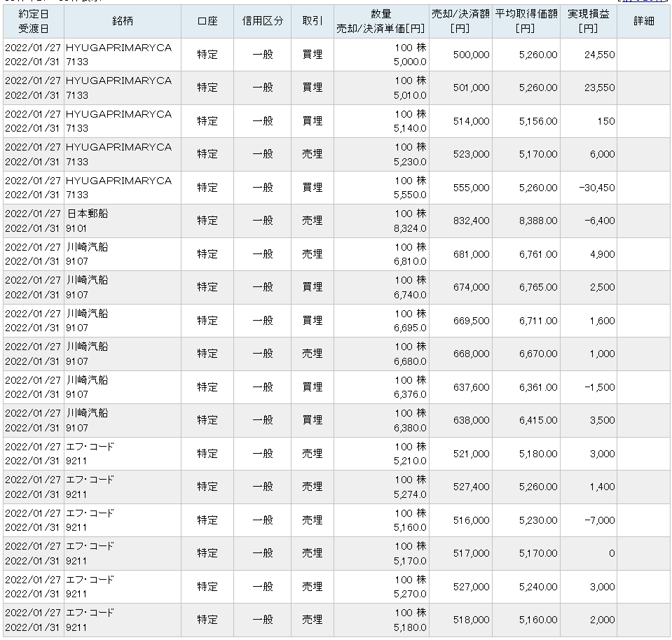Click the 数量 売却/決済単価 column header

tap(381, 21)
